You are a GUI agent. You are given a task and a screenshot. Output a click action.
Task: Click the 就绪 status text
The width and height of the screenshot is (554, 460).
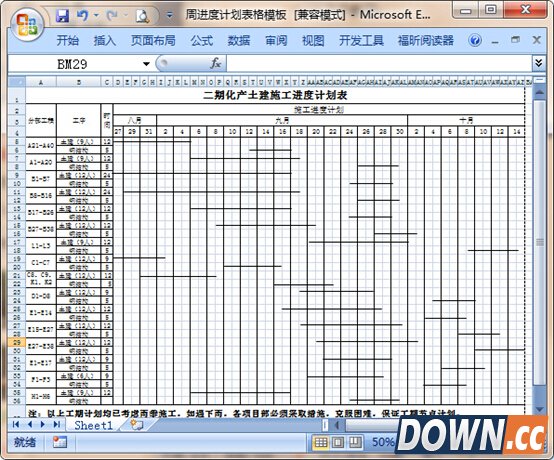[x=25, y=442]
